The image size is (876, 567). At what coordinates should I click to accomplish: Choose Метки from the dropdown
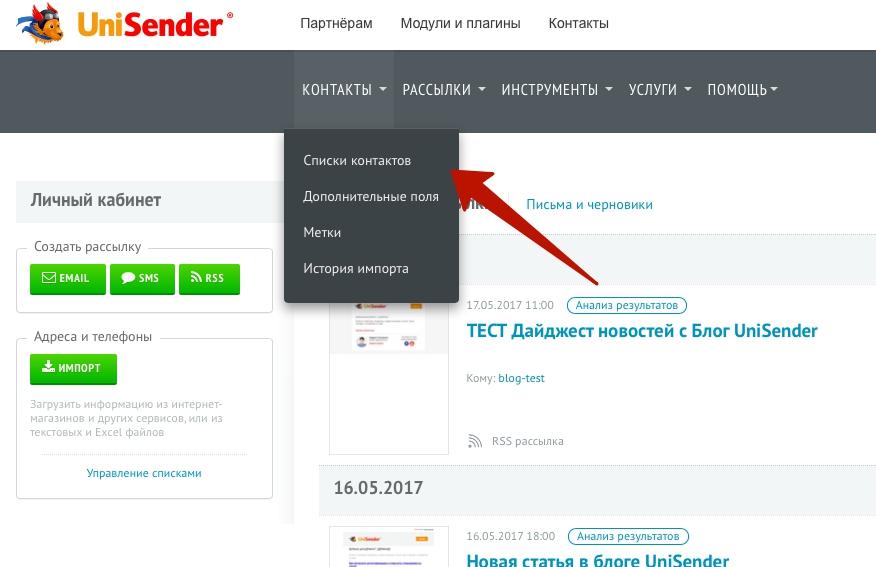[322, 232]
